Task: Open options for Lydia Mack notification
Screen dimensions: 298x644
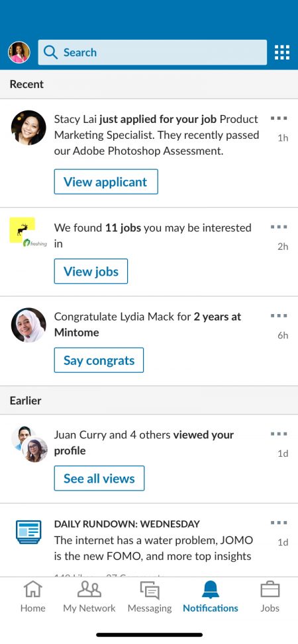Action: point(279,316)
